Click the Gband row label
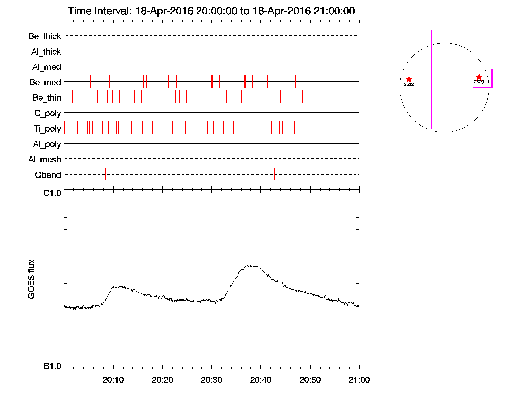 pyautogui.click(x=48, y=175)
